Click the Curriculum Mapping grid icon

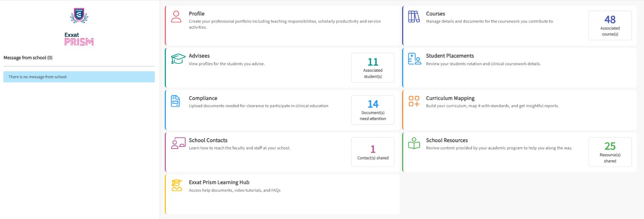(414, 101)
